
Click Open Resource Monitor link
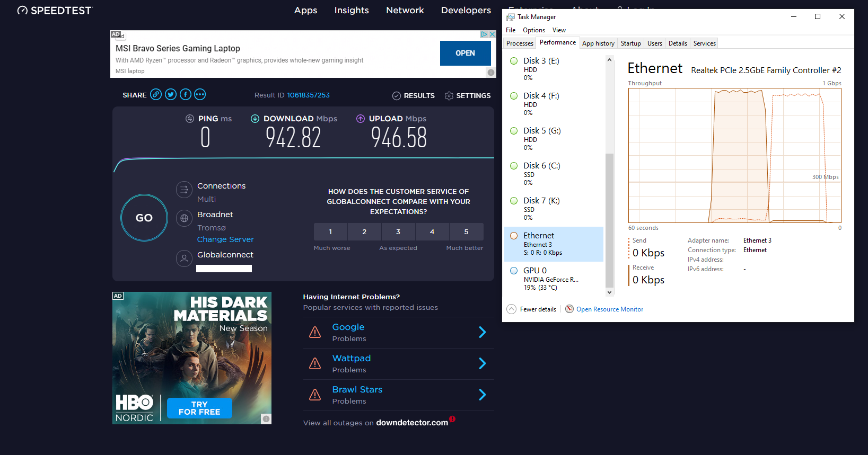click(x=610, y=309)
